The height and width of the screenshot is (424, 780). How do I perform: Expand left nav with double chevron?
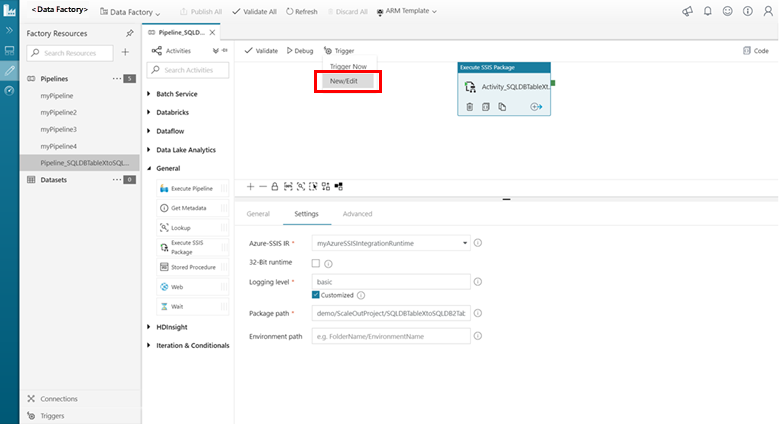pyautogui.click(x=9, y=30)
